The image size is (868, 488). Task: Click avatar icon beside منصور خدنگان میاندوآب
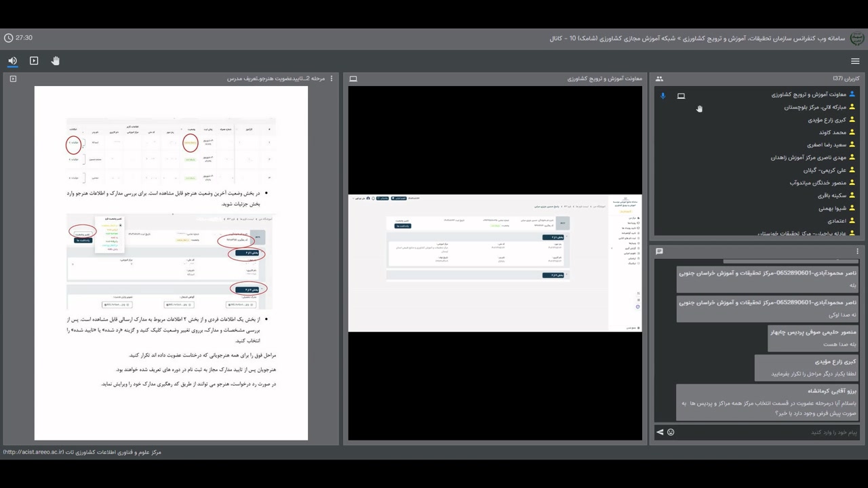click(x=852, y=183)
